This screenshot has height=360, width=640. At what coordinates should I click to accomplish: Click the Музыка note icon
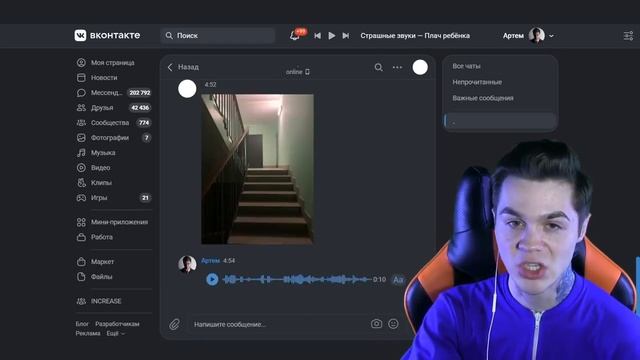click(x=81, y=153)
